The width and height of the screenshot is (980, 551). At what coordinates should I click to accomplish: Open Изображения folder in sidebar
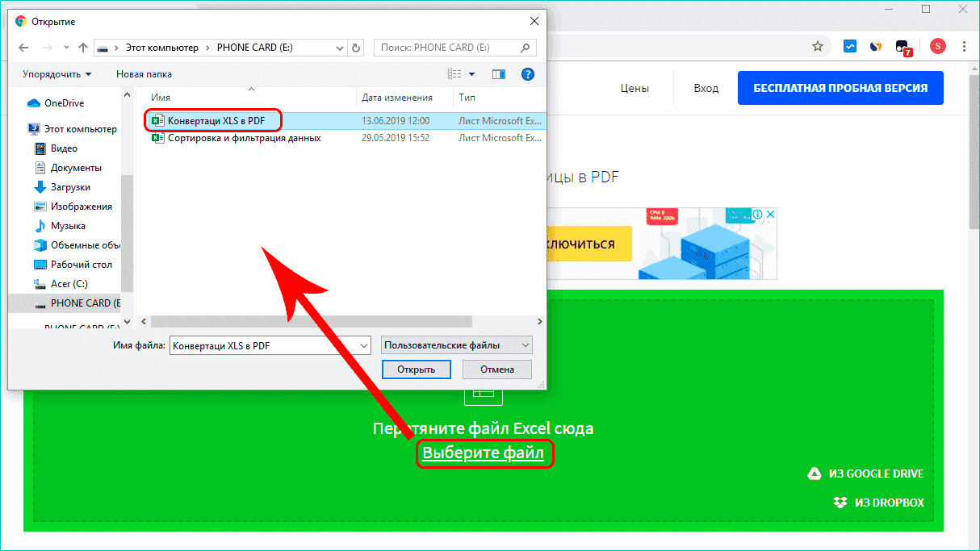pos(73,207)
